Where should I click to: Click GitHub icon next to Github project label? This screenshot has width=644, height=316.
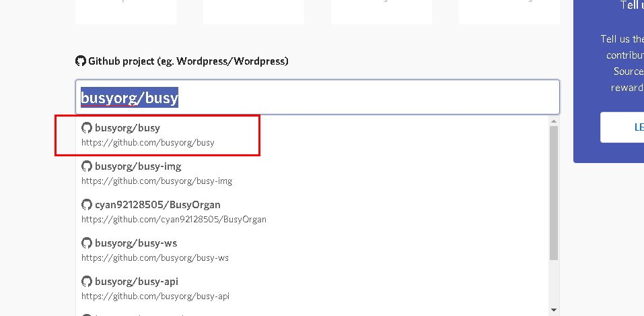point(81,61)
